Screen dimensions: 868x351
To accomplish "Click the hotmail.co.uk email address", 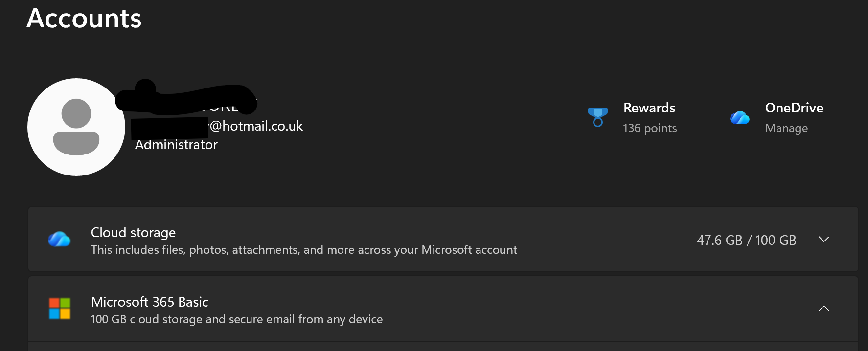I will (256, 126).
